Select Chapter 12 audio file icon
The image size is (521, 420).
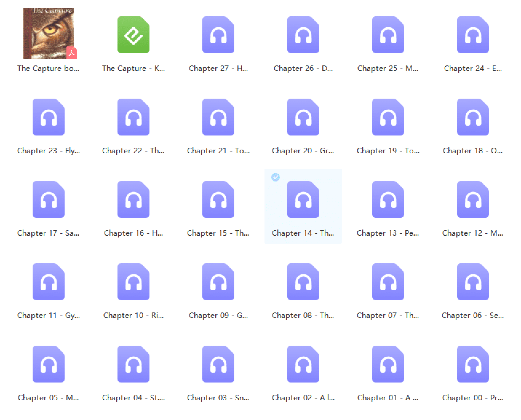473,199
